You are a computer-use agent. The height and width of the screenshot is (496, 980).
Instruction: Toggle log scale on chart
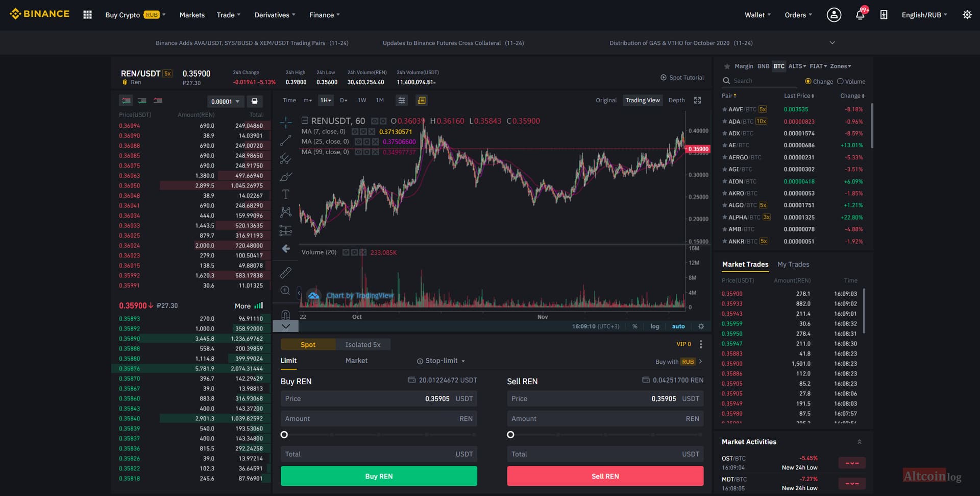tap(654, 326)
